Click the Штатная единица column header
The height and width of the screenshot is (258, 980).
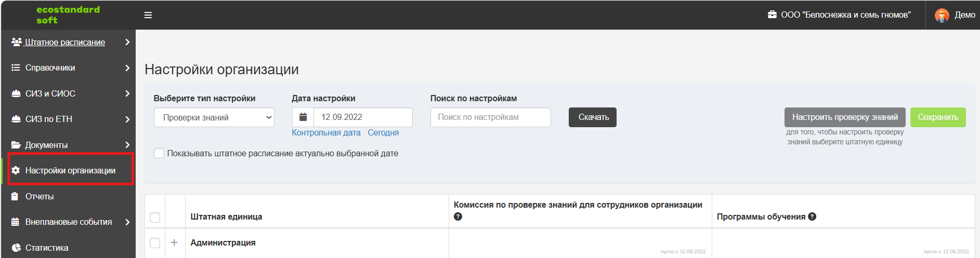coord(226,216)
